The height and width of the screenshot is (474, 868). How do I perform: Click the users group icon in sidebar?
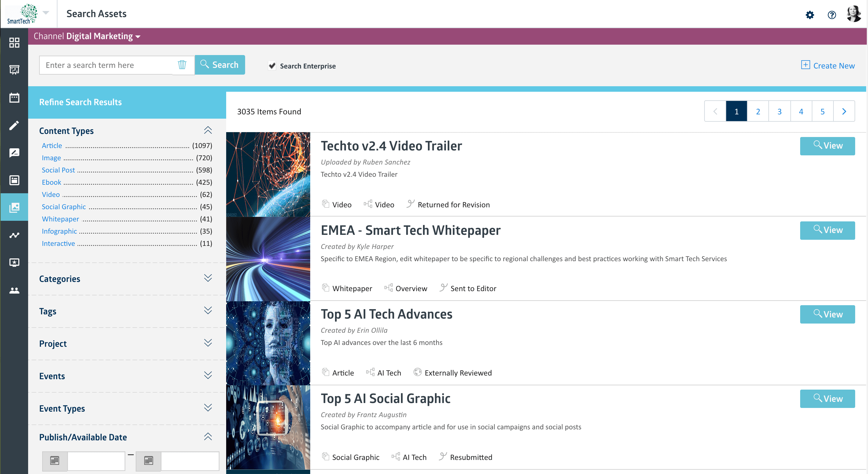(14, 290)
